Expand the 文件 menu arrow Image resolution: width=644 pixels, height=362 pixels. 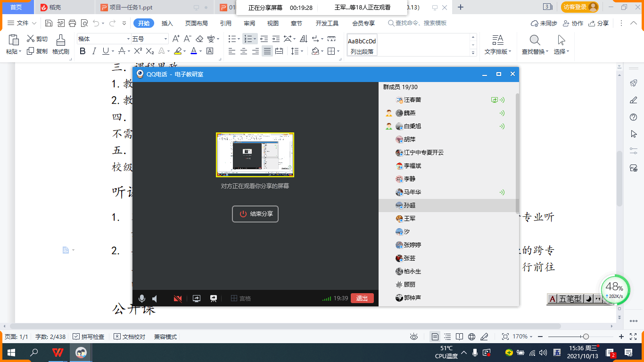[34, 23]
